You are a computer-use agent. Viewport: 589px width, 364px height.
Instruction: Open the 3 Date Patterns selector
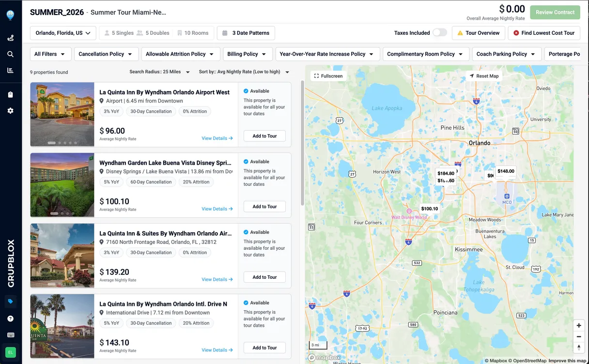[x=246, y=33]
